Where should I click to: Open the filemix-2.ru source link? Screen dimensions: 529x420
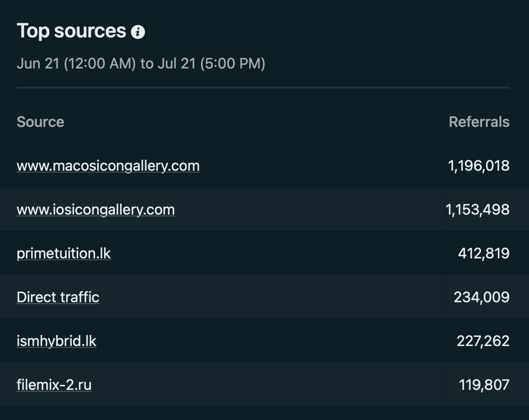point(54,385)
